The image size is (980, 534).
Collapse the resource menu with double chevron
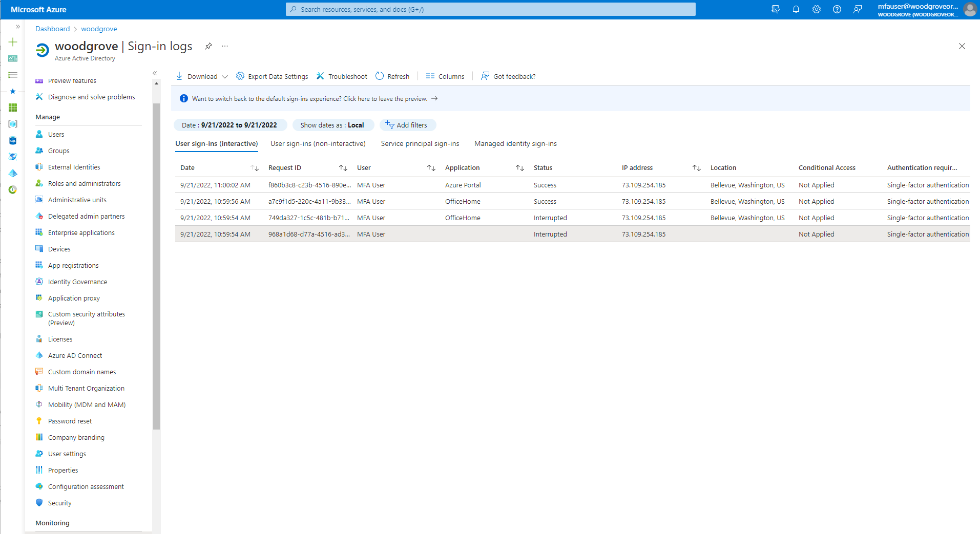(x=155, y=73)
